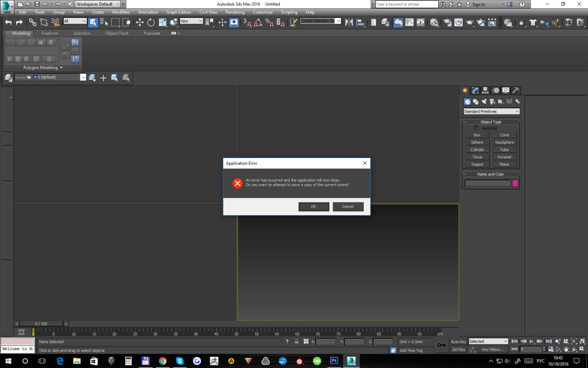
Task: Open the Hierarchy panel tab
Action: coord(486,91)
